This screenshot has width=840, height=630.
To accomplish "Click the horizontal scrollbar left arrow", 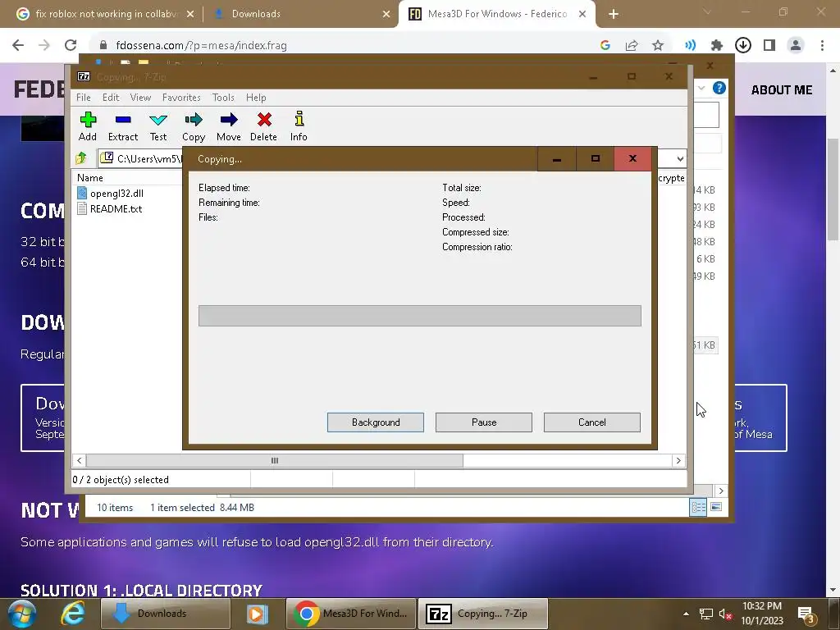I will (x=80, y=460).
